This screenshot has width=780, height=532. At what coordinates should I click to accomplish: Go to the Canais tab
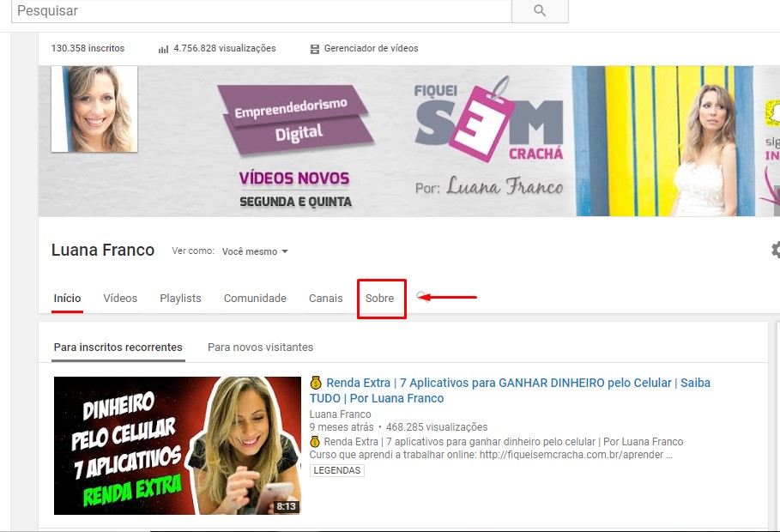(x=326, y=298)
